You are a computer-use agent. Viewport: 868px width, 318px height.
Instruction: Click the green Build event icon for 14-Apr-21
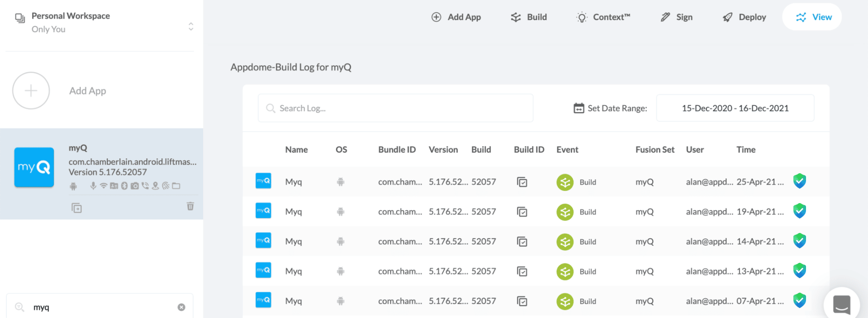[564, 242]
